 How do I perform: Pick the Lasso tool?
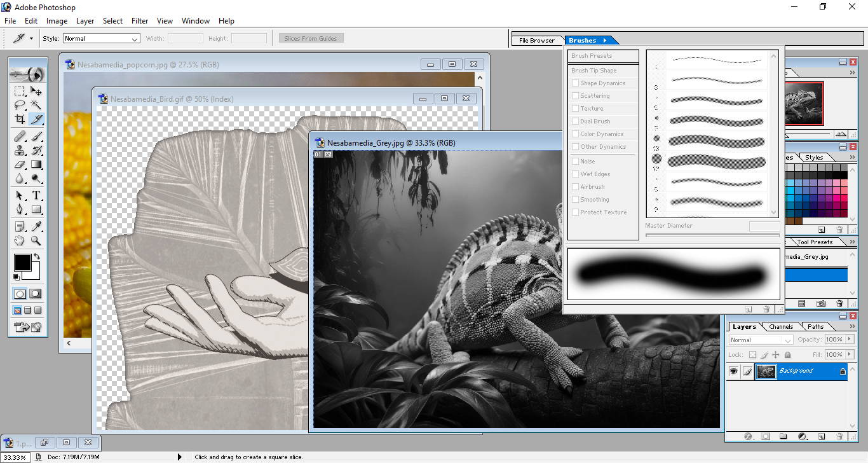pyautogui.click(x=20, y=105)
